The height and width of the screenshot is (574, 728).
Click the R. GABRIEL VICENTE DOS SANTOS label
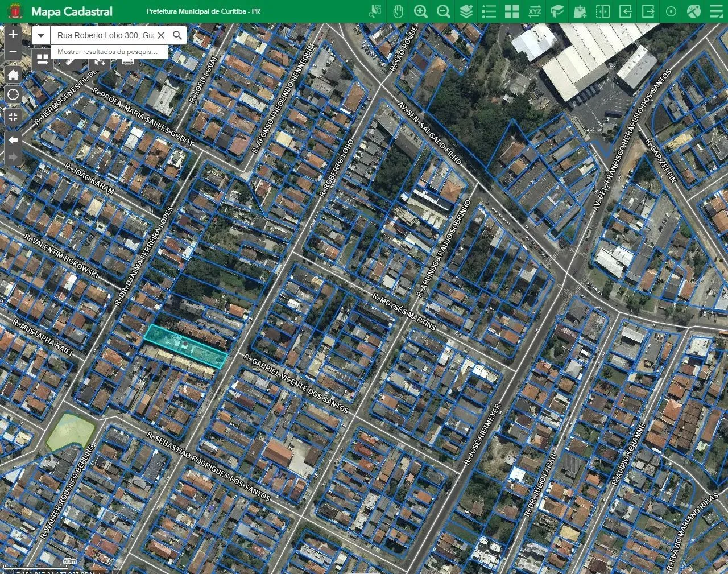click(296, 384)
